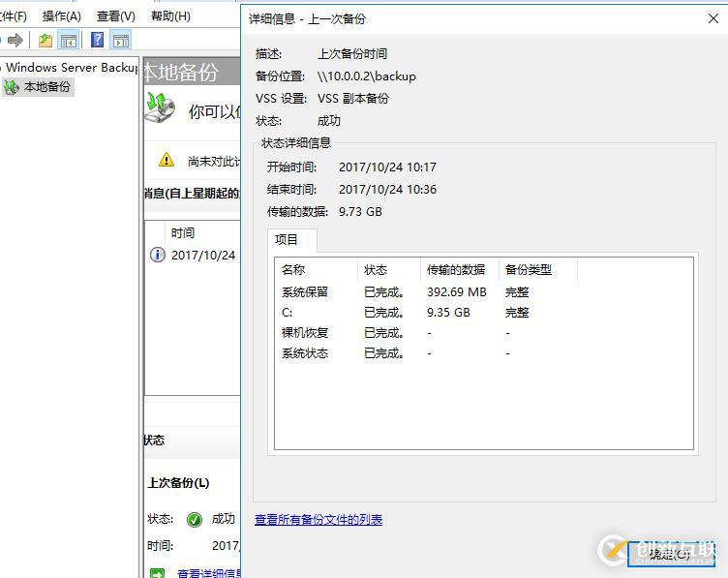Viewport: 728px width, 578px height.
Task: Open the 查看(V) menu
Action: [x=116, y=16]
